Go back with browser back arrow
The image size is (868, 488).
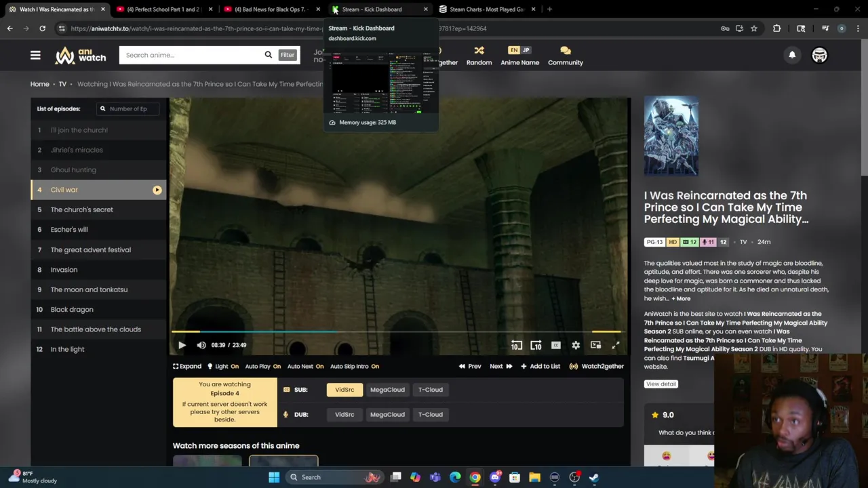(x=9, y=28)
